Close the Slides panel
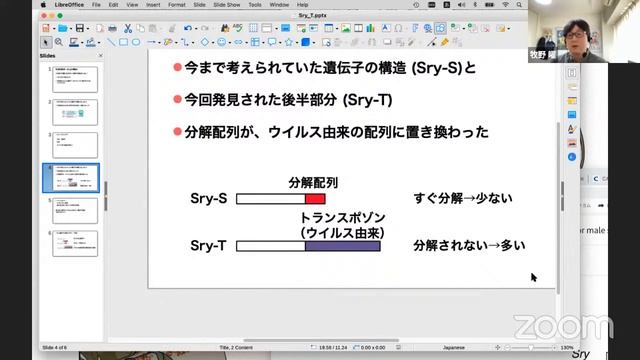640x360 pixels. [100, 56]
